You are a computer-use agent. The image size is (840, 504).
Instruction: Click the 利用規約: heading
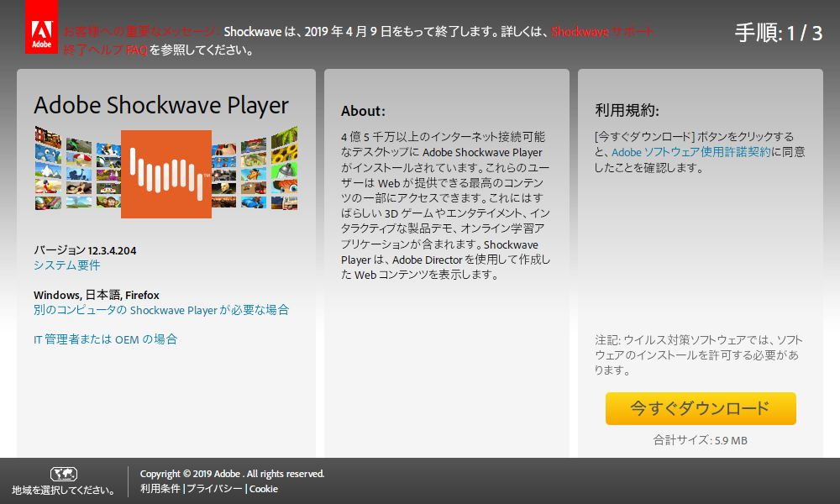[x=627, y=110]
